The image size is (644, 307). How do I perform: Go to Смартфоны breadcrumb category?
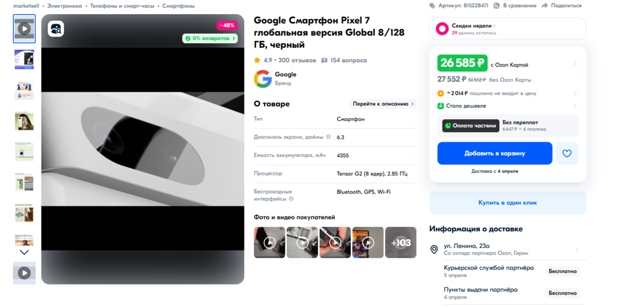click(178, 6)
